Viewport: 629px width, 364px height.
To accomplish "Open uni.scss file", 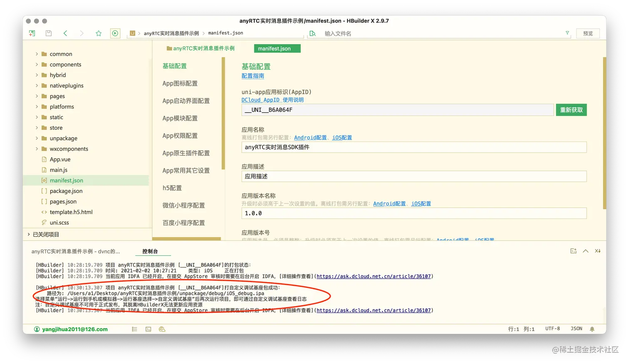I will (59, 223).
